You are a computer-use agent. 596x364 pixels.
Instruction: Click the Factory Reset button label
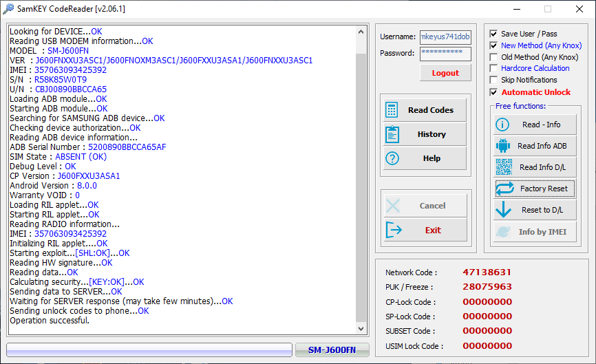(x=544, y=189)
